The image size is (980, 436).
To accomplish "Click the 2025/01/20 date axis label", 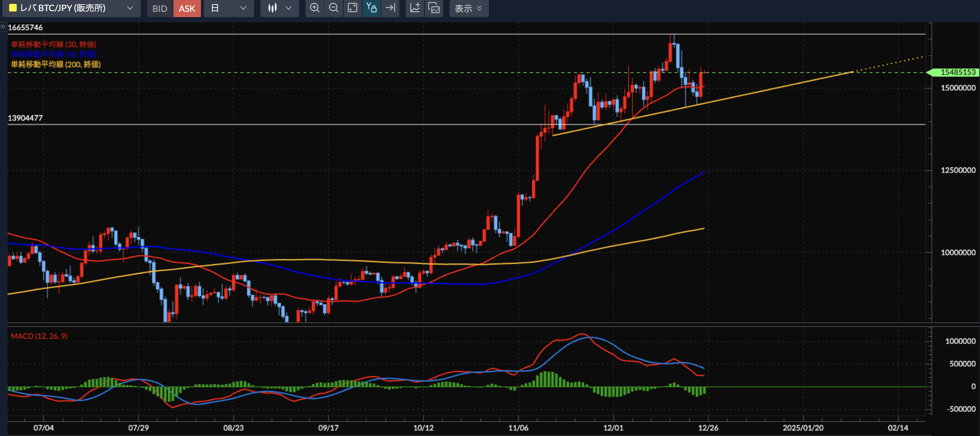I will click(x=803, y=428).
